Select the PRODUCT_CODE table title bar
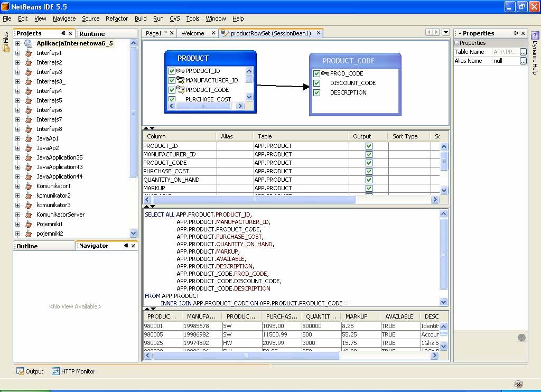 [355, 61]
